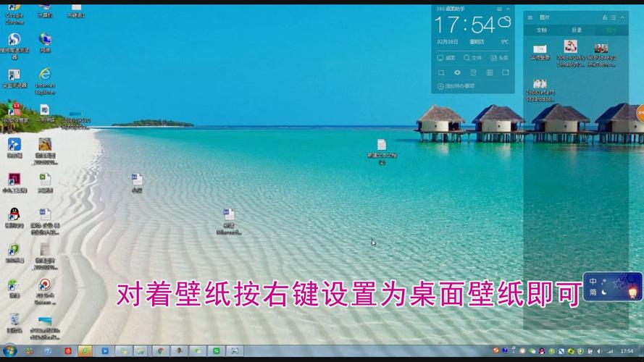Open the green S taskbar icon
This screenshot has height=362, width=644.
pos(216,351)
